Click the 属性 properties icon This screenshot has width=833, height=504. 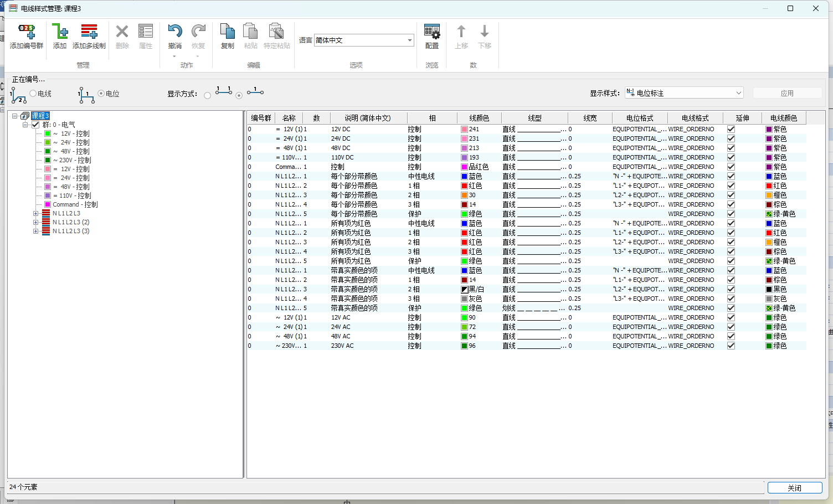146,32
